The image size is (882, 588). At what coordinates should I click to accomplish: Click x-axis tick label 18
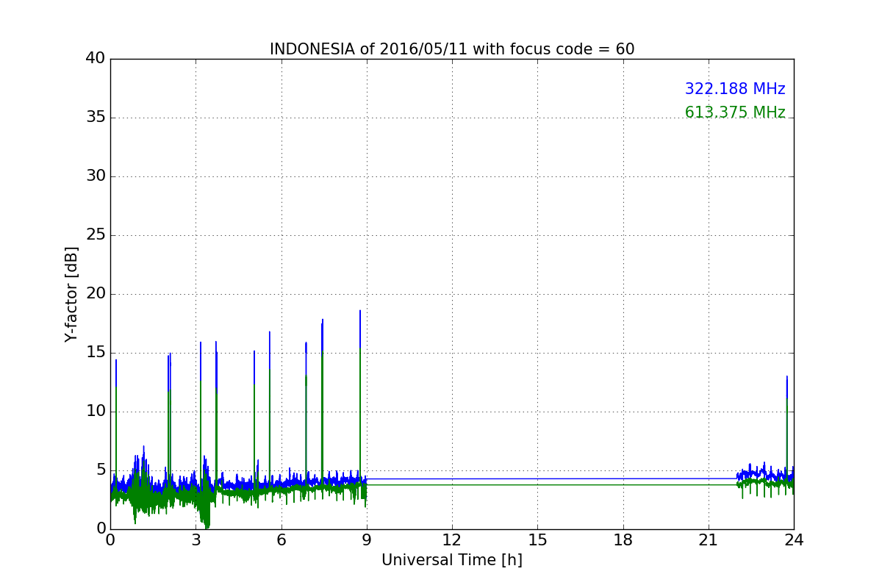coord(623,540)
